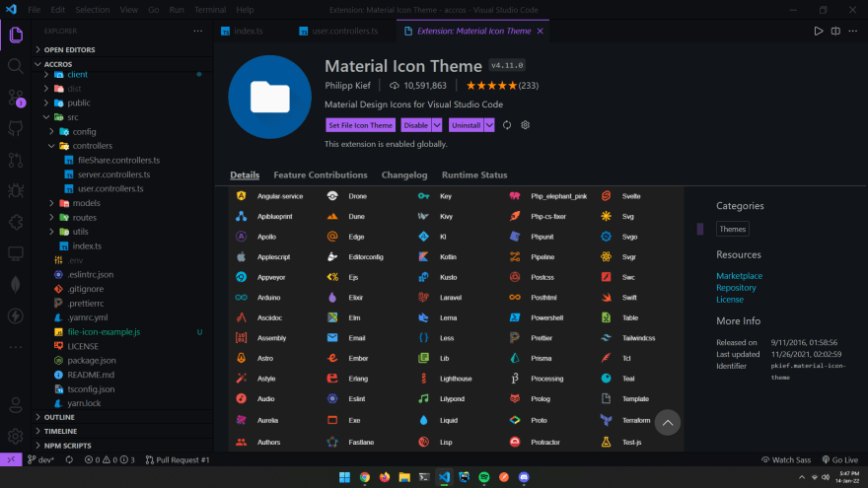The width and height of the screenshot is (868, 488).
Task: Show additional views ellipsis in activity bar
Action: pyautogui.click(x=16, y=347)
